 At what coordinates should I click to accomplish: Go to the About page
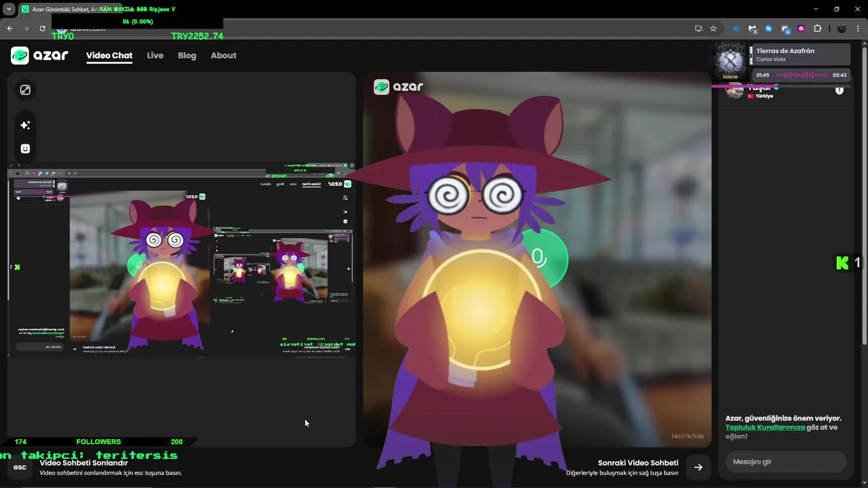click(x=223, y=56)
